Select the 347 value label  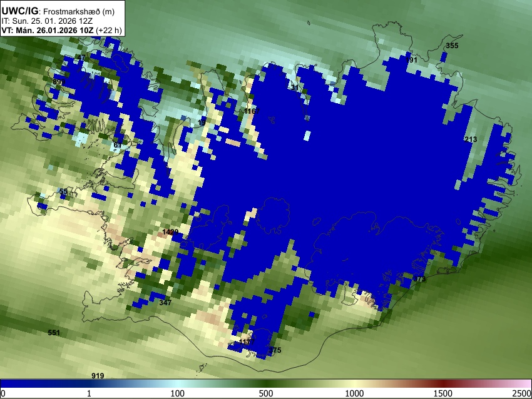click(165, 303)
